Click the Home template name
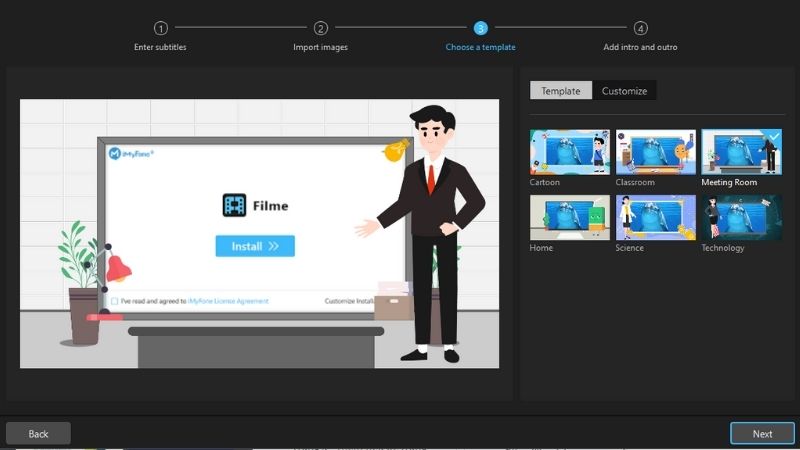The width and height of the screenshot is (800, 450). pos(541,247)
